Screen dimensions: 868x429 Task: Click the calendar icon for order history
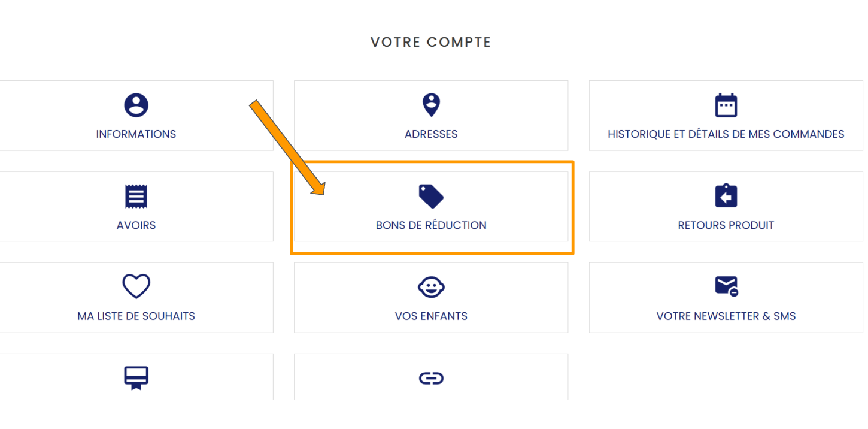click(x=726, y=105)
